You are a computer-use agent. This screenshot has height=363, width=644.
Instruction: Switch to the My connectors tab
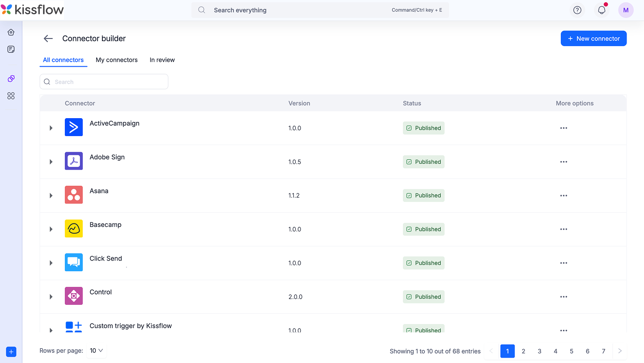coord(117,60)
